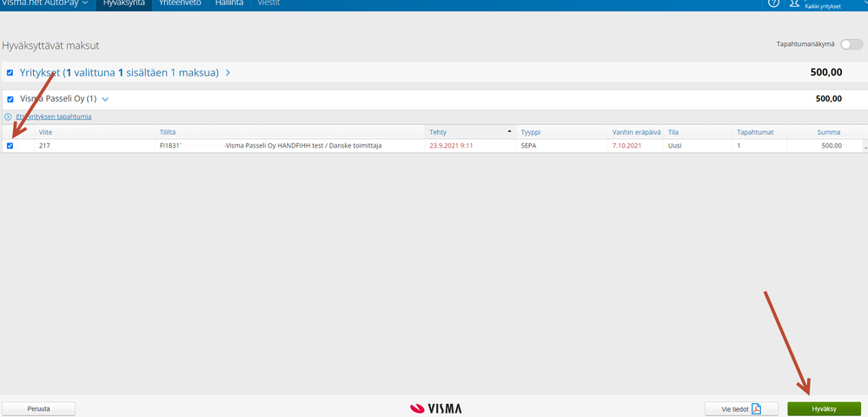
Task: Click the Yritykset heading link
Action: (x=119, y=73)
